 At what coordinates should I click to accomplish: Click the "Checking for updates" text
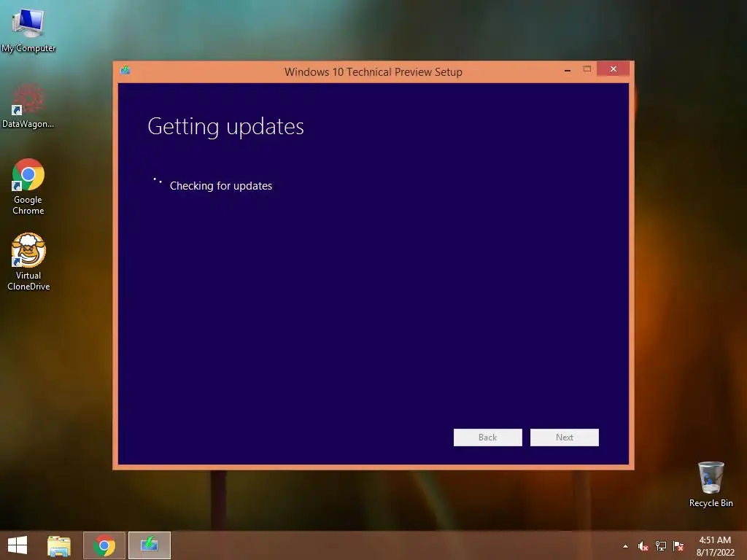pos(221,186)
